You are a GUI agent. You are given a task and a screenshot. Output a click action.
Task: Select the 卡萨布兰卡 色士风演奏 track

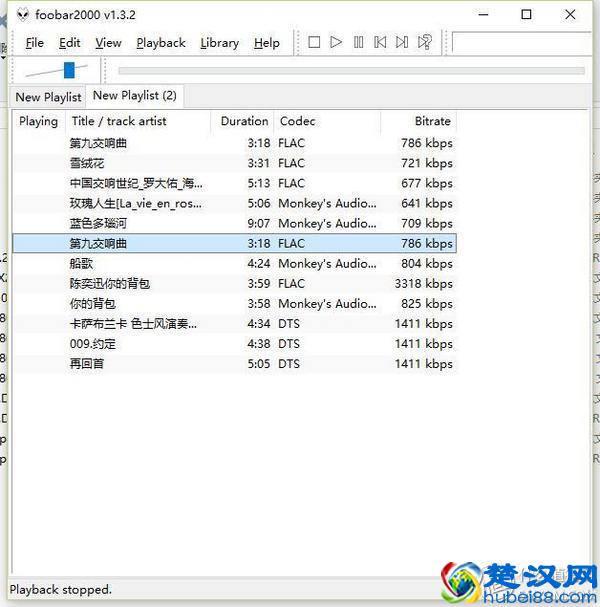[x=235, y=324]
